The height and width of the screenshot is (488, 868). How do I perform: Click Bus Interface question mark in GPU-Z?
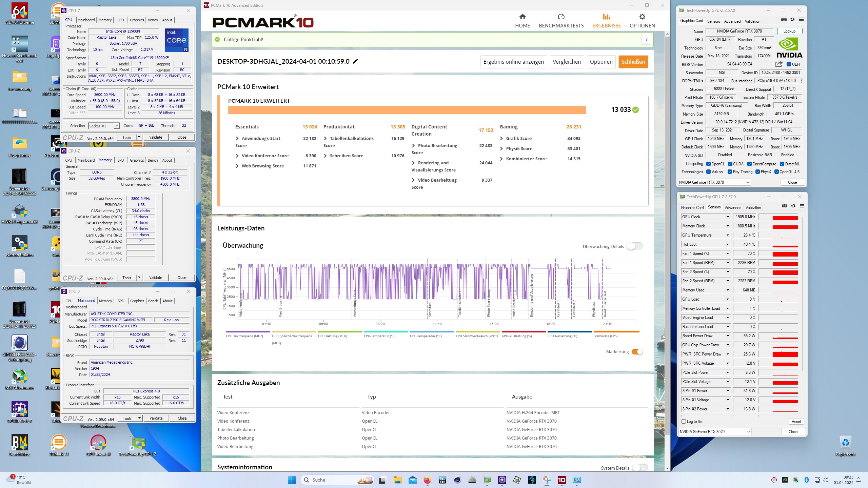point(801,81)
